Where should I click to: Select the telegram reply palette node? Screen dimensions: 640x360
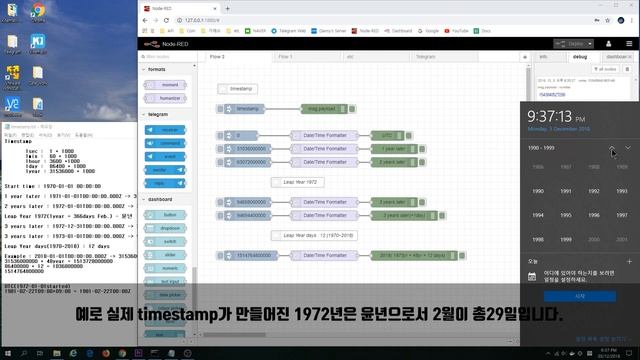coord(165,183)
